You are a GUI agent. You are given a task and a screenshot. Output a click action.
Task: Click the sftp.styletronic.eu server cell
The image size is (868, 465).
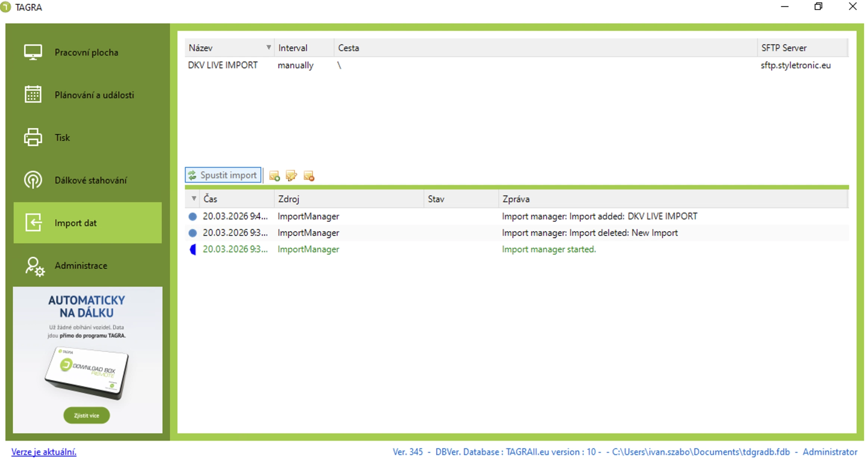coord(796,65)
